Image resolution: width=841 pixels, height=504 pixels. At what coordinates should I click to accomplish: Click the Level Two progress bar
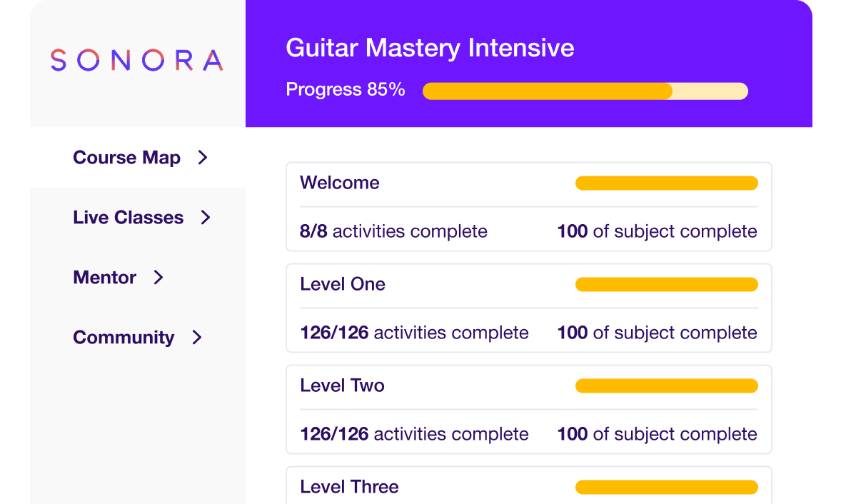tap(666, 386)
